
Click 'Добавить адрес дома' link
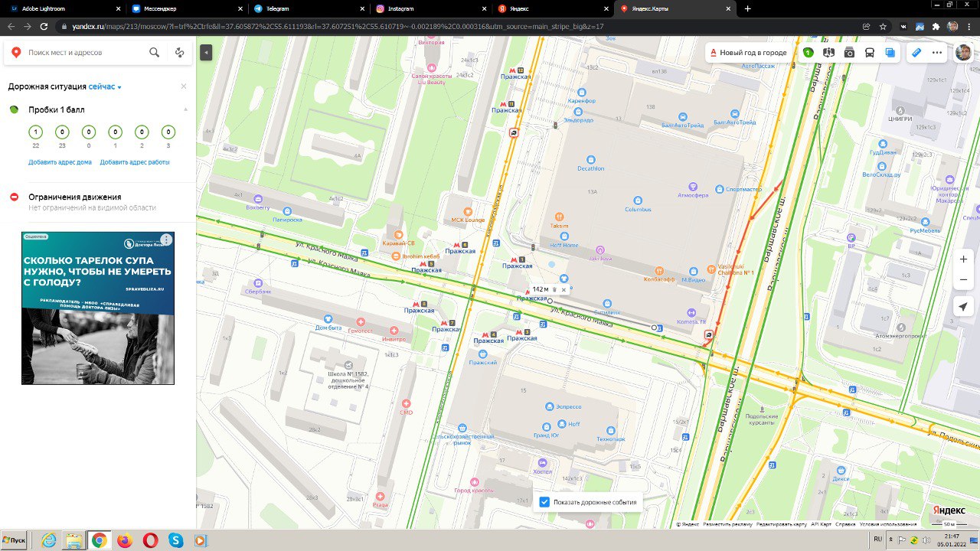60,162
